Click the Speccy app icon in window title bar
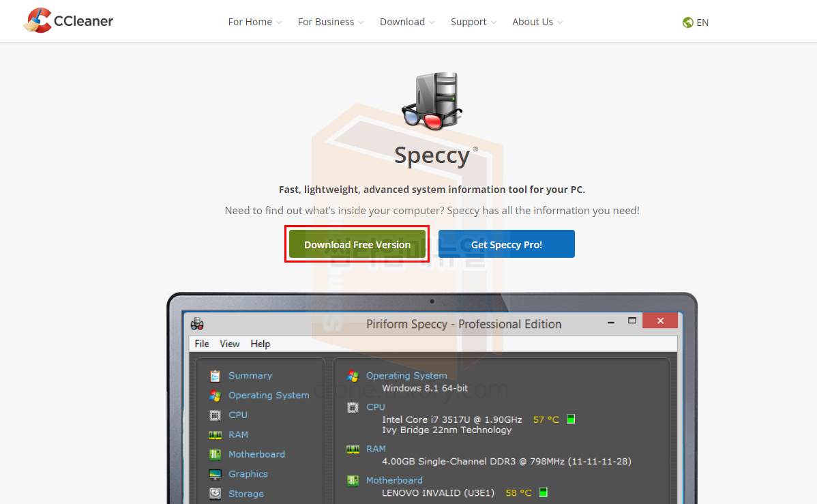The image size is (817, 504). 197,324
